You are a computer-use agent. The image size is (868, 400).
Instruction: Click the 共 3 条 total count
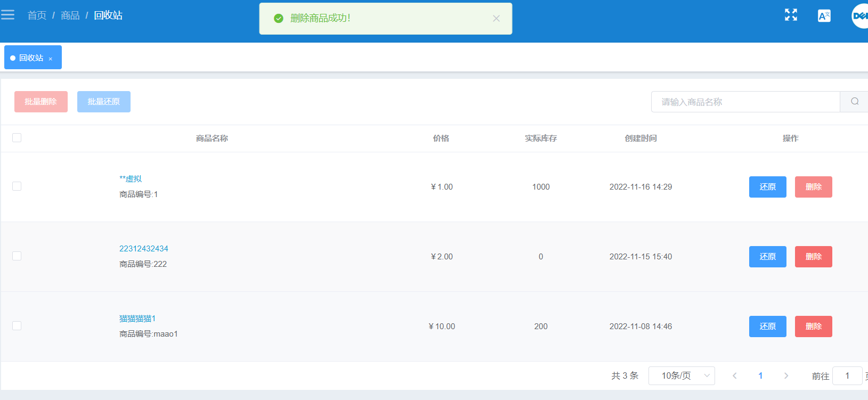click(x=625, y=375)
